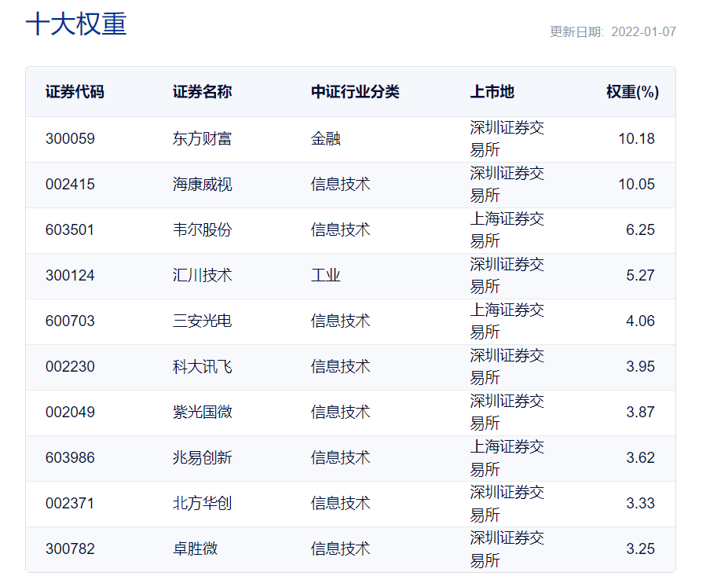Click the 十大权重 heading
Image resolution: width=728 pixels, height=587 pixels.
pos(76,24)
